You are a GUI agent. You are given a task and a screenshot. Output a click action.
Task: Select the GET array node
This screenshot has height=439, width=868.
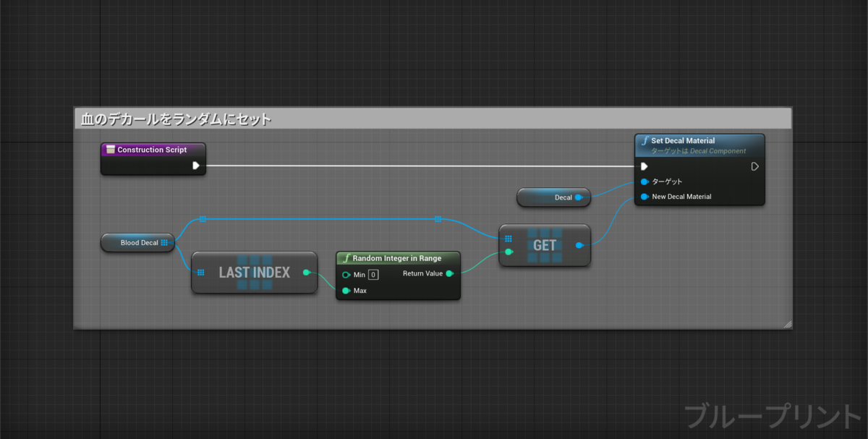(545, 245)
